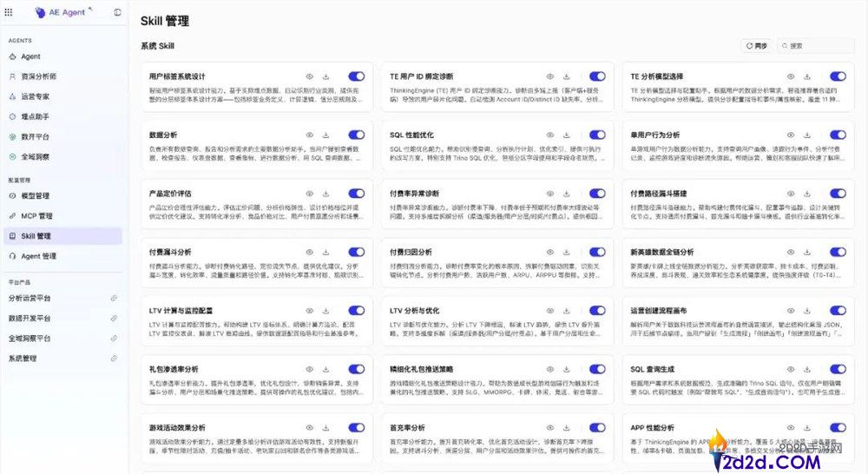Open the Agent item in sidebar

pyautogui.click(x=62, y=56)
